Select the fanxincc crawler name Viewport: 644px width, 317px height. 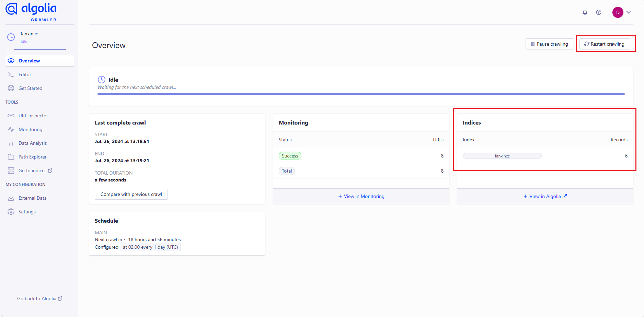(29, 34)
